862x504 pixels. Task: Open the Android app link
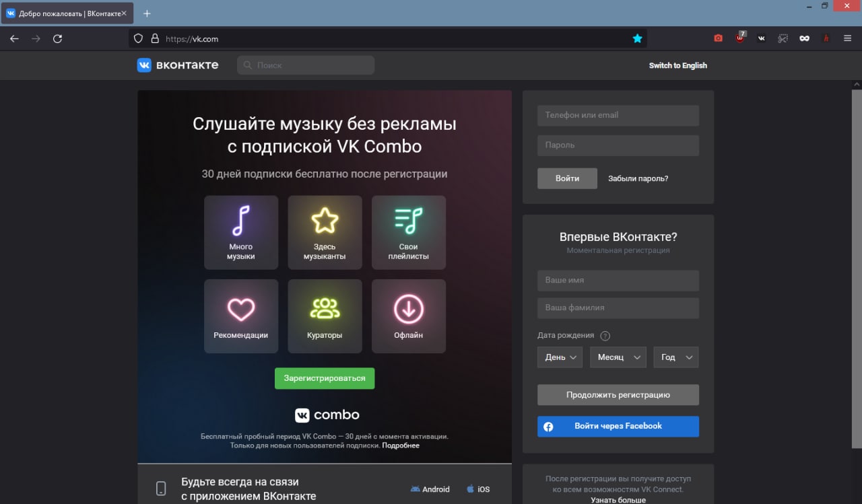point(430,489)
